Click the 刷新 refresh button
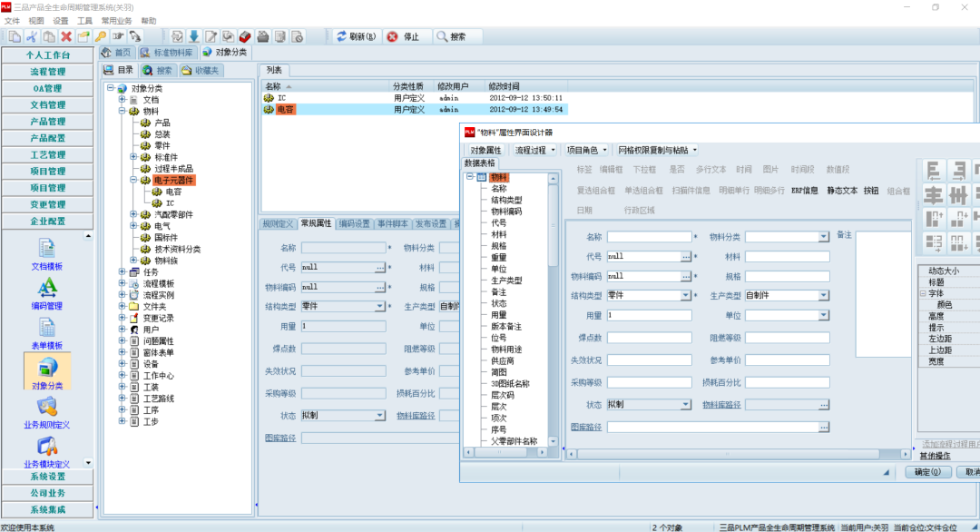The image size is (980, 532). coord(355,36)
